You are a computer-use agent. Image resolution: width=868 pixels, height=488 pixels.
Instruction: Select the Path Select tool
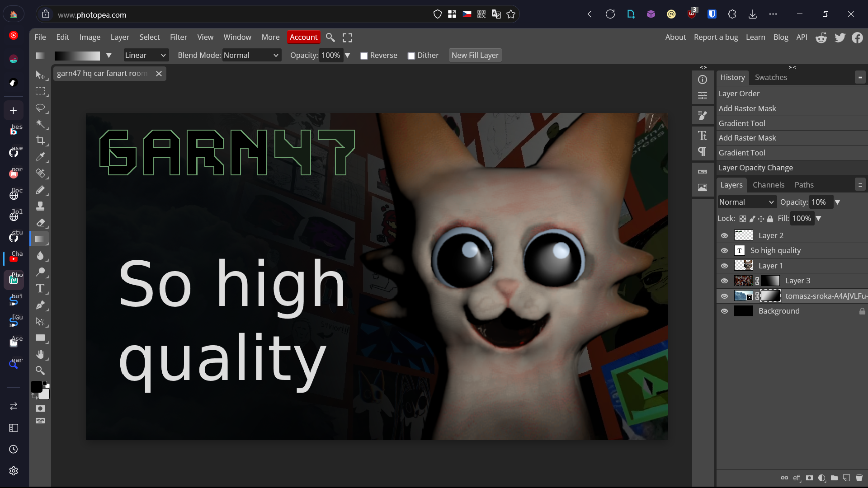[40, 322]
